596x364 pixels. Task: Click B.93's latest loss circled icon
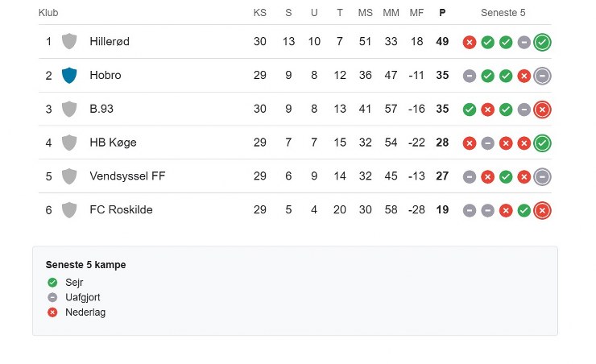coord(542,110)
